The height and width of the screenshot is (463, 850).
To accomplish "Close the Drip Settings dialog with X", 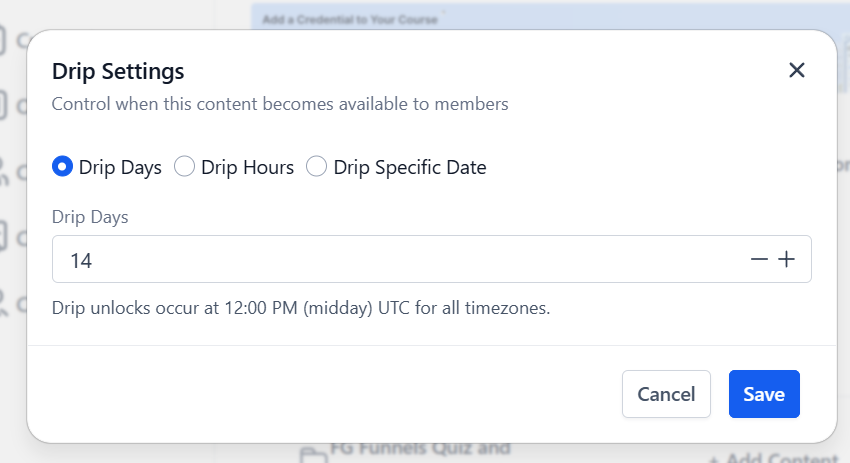I will point(796,70).
